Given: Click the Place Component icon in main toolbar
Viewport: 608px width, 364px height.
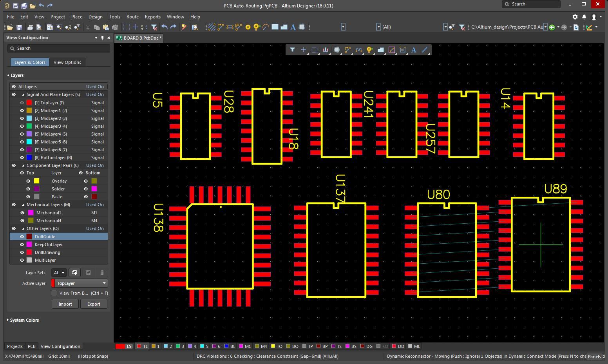Looking at the screenshot, I should point(302,27).
